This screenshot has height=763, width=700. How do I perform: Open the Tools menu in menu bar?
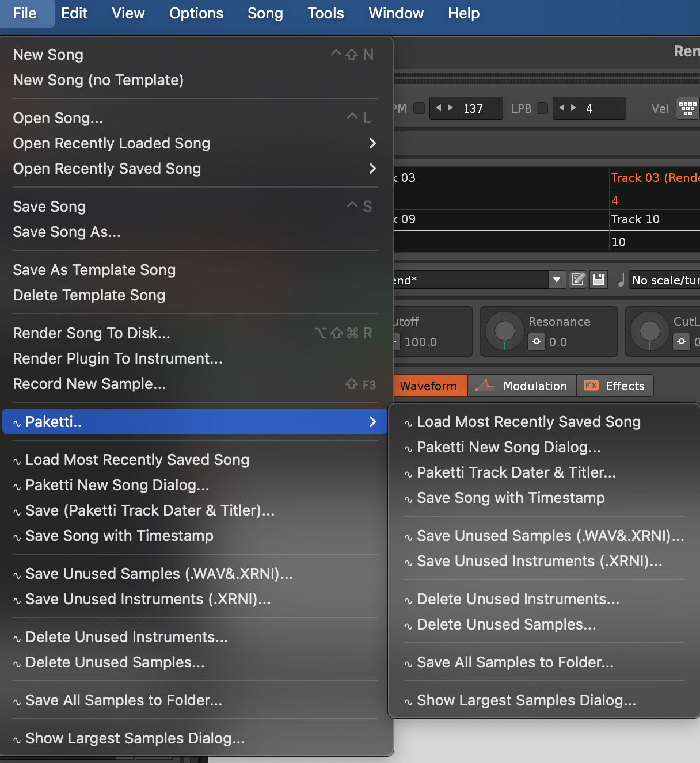325,13
